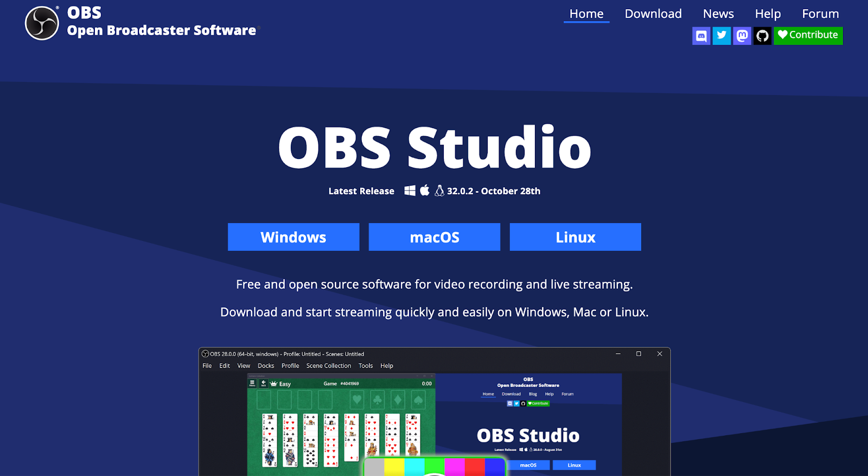
Task: Select News in the top navigation
Action: tap(718, 14)
